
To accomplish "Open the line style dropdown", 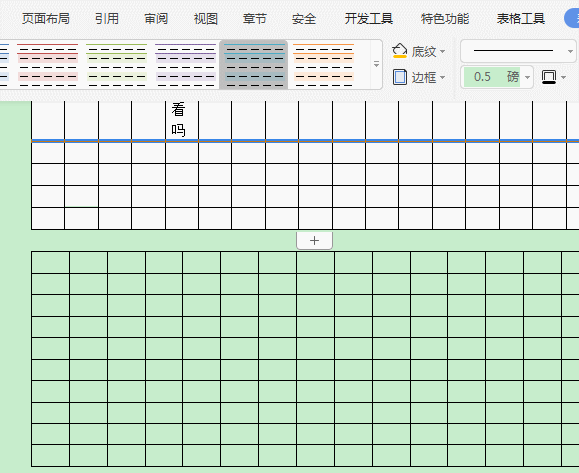I will [518, 51].
